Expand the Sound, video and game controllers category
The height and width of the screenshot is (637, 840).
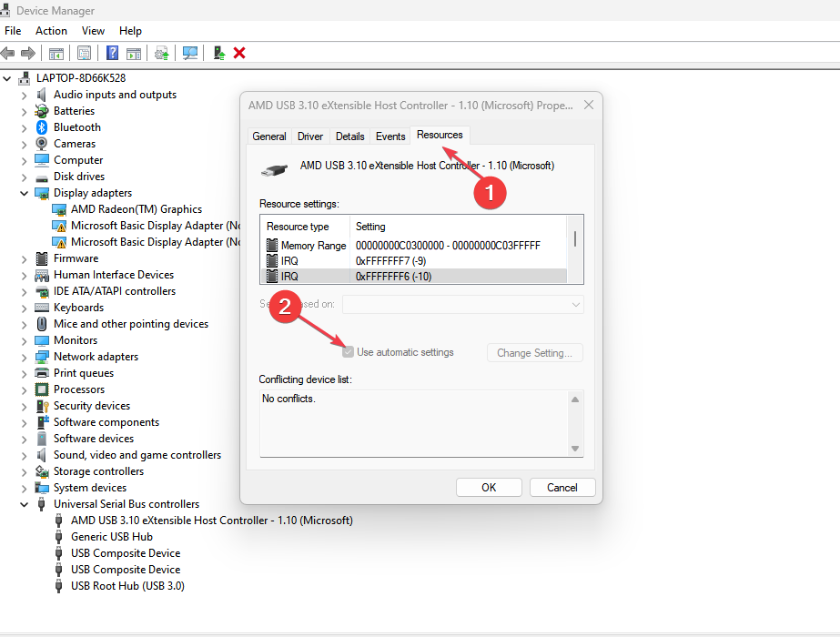point(24,455)
